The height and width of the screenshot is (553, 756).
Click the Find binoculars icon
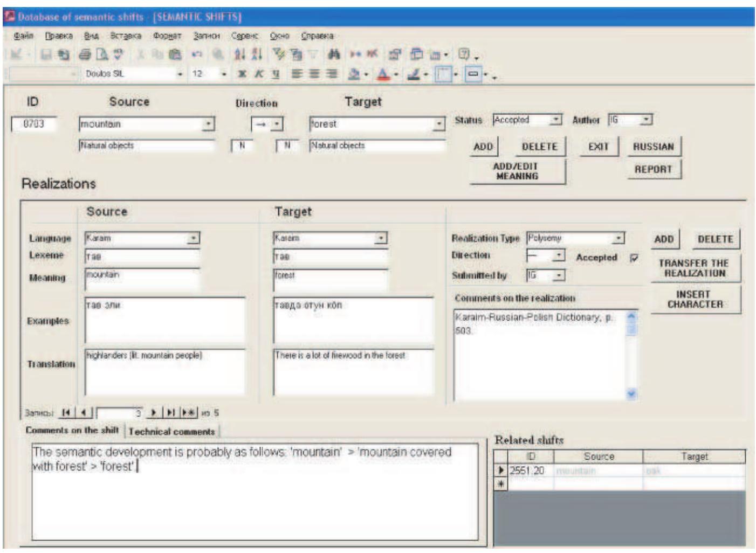click(x=334, y=54)
